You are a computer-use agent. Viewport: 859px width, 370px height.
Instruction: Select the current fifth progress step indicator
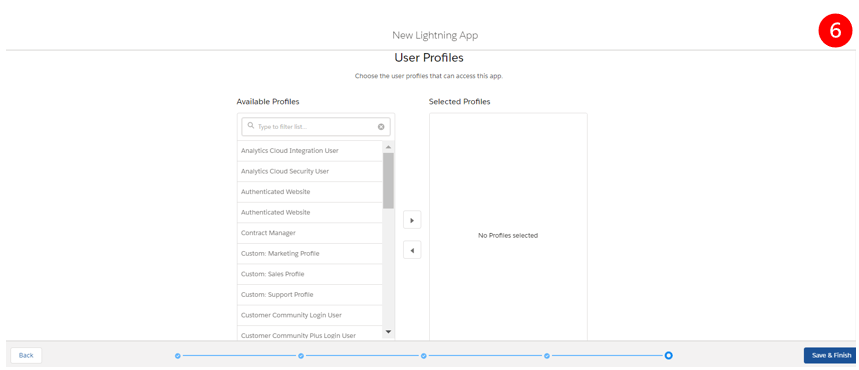click(668, 356)
